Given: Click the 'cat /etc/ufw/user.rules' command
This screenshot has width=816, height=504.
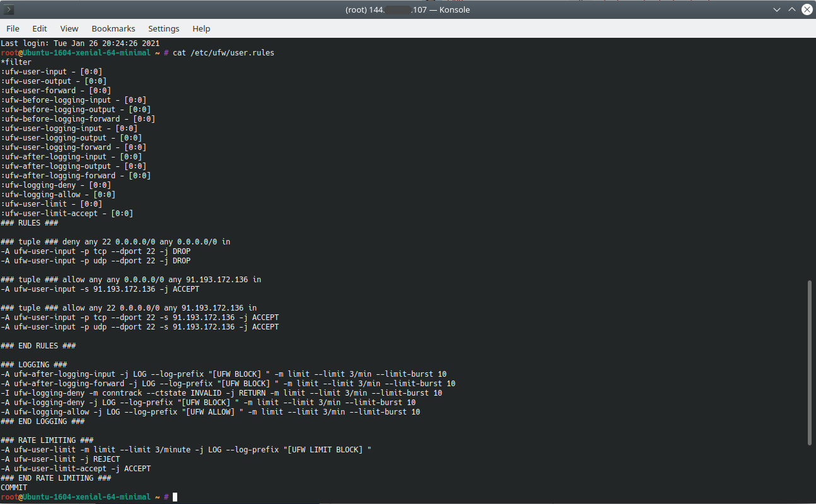Looking at the screenshot, I should (x=224, y=53).
